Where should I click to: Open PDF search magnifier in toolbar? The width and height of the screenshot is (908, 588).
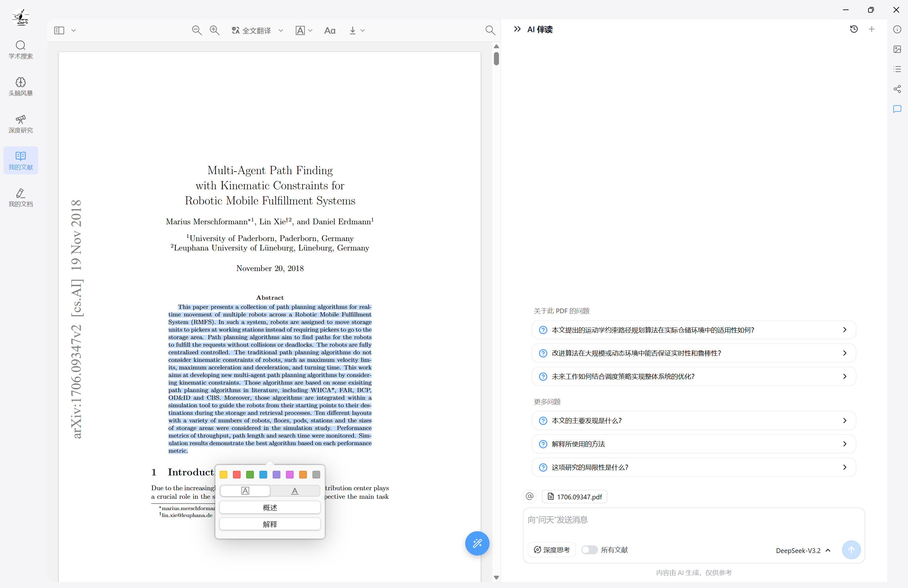(490, 31)
